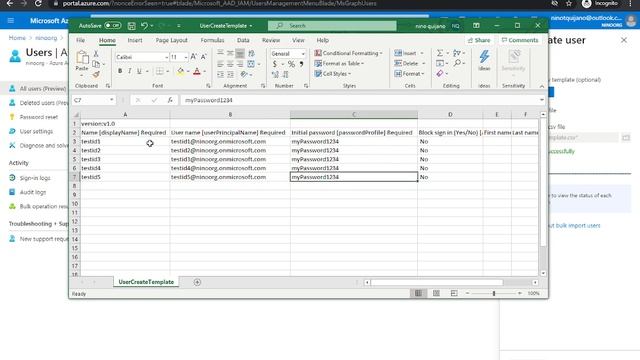Switch to Normal view in status bar
The image size is (640, 360).
pos(418,293)
